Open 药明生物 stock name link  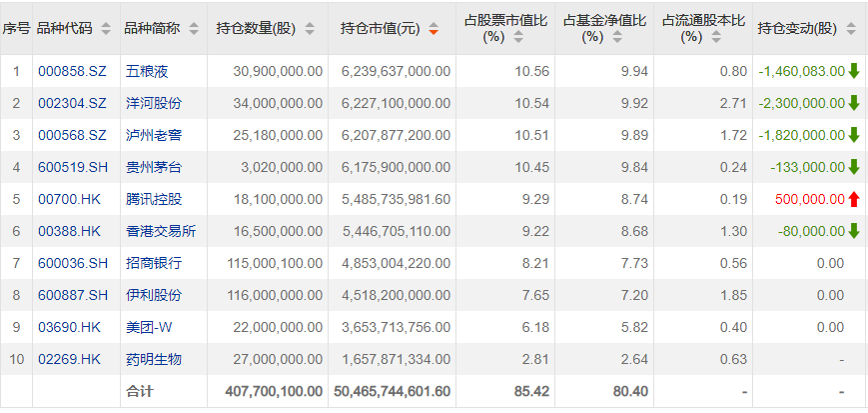(x=154, y=360)
